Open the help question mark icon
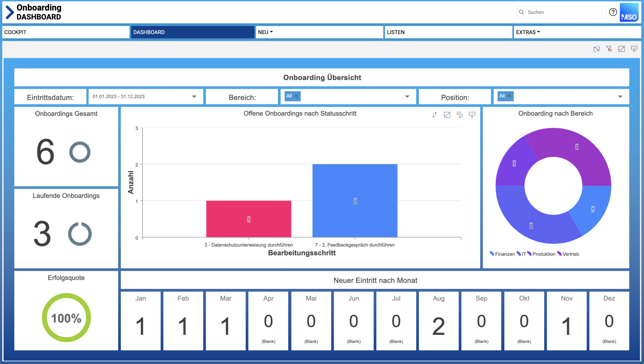644x364 pixels. pyautogui.click(x=613, y=12)
